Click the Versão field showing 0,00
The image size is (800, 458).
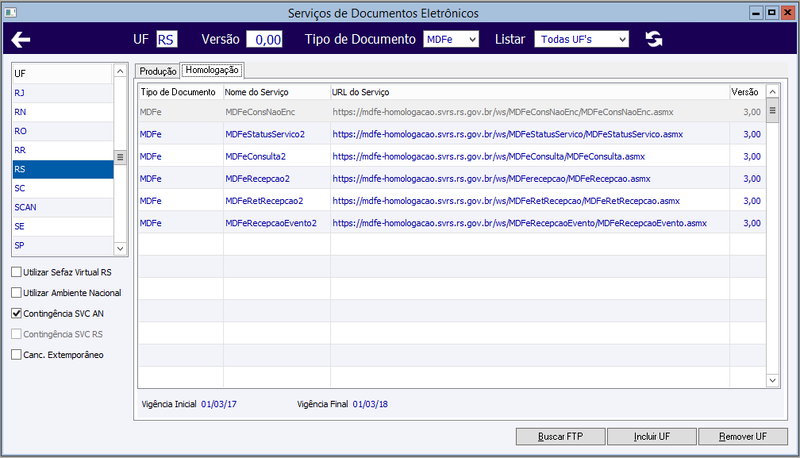(x=264, y=39)
